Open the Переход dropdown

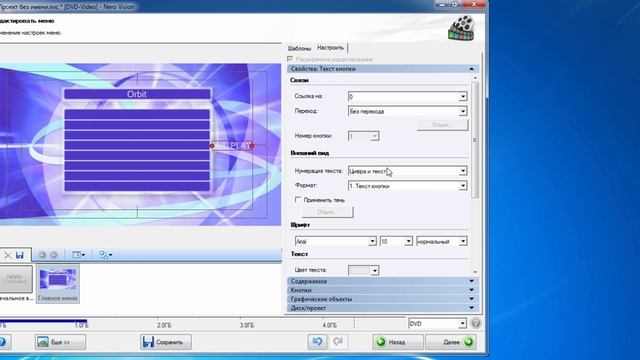[462, 111]
